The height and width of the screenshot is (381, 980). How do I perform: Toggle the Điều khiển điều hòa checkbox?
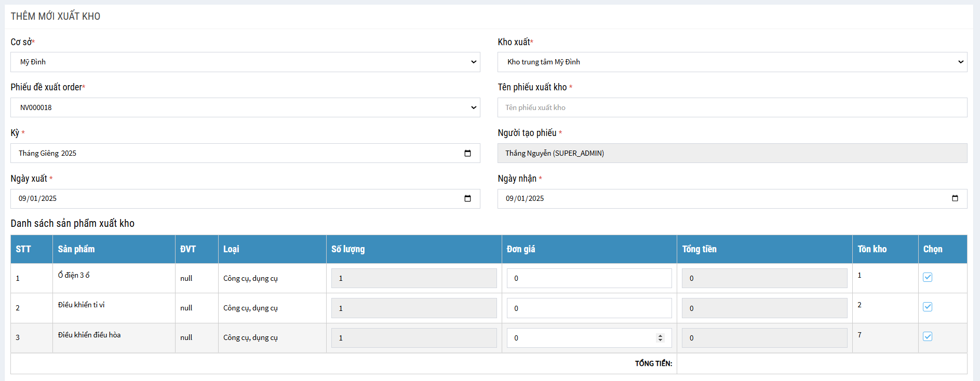tap(928, 336)
